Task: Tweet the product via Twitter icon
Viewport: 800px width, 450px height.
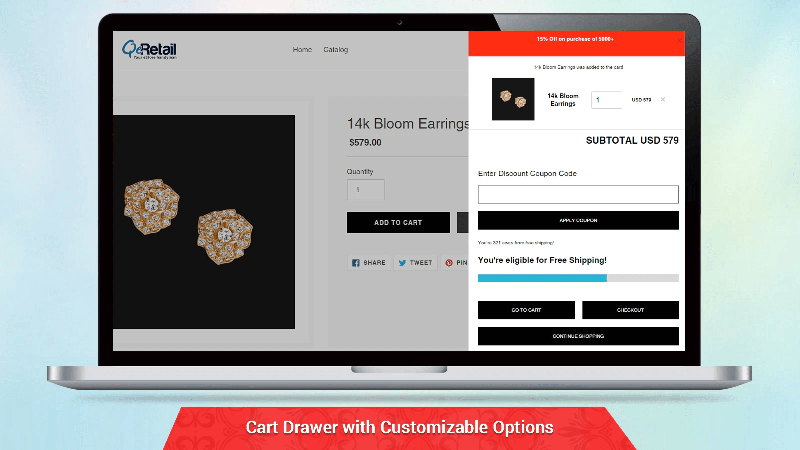Action: (415, 263)
